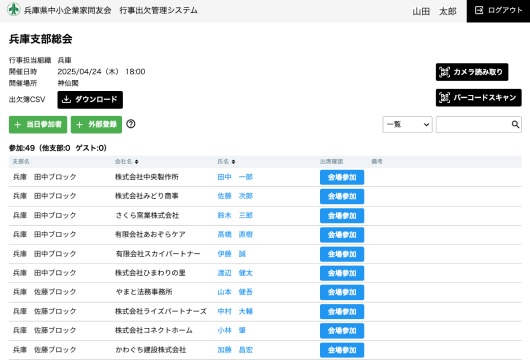Image resolution: width=530 pixels, height=360 pixels.
Task: Open 田中 一郎 attendee link
Action: (235, 177)
